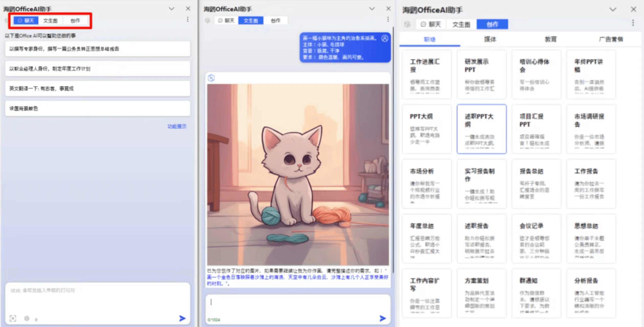Image resolution: width=644 pixels, height=327 pixels.
Task: Collapse right panel using chevron arrow
Action: [x=613, y=9]
